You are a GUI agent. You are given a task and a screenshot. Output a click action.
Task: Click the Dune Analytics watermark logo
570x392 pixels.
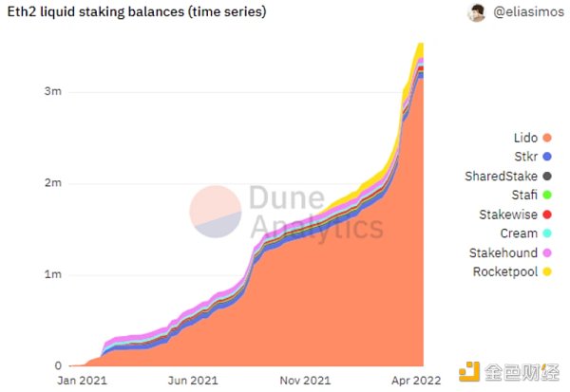[x=214, y=212]
